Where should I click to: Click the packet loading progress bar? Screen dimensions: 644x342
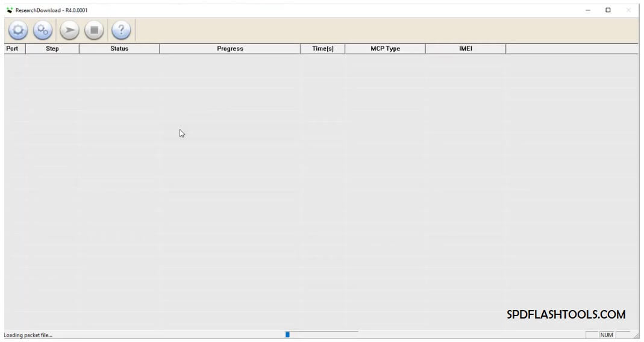322,335
